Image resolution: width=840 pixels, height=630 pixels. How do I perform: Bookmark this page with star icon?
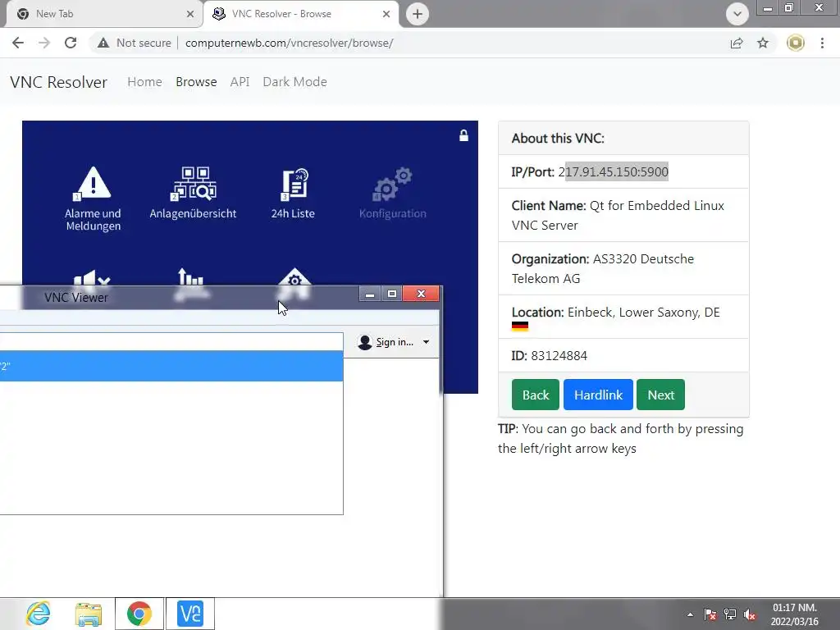pos(763,43)
